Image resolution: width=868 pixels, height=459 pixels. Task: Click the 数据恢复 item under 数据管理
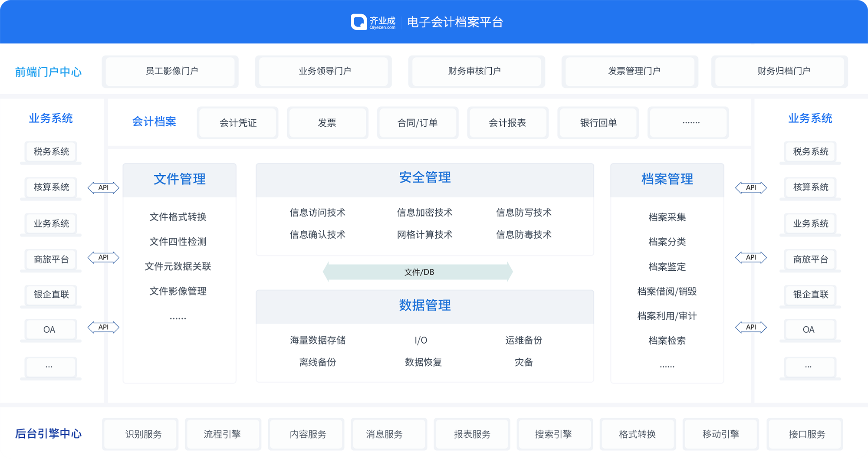tap(423, 363)
